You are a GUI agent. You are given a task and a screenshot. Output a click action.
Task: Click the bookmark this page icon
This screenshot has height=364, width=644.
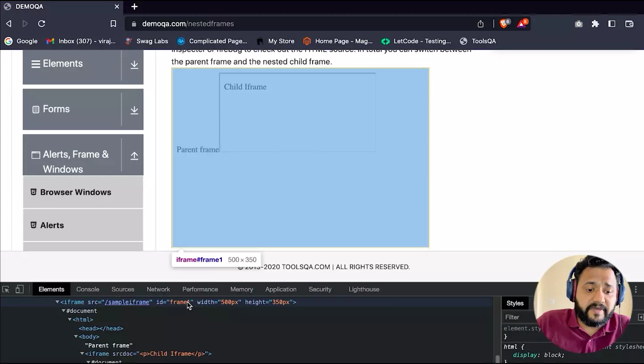coord(113,24)
